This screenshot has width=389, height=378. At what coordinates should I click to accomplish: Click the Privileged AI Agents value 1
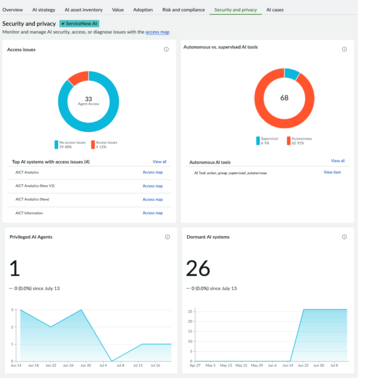pyautogui.click(x=14, y=269)
